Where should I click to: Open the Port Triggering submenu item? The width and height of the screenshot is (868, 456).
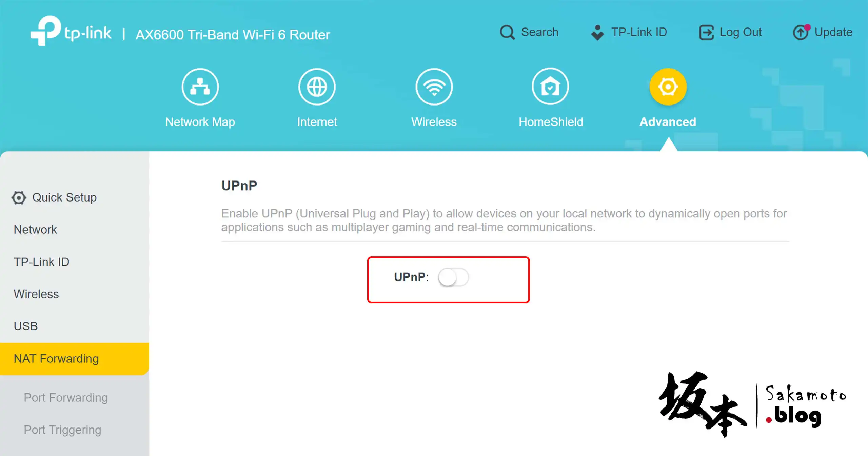pos(62,430)
